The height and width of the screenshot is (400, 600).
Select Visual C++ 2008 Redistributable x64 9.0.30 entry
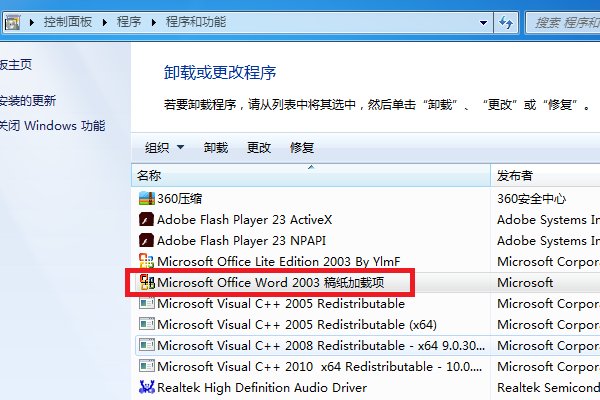321,346
